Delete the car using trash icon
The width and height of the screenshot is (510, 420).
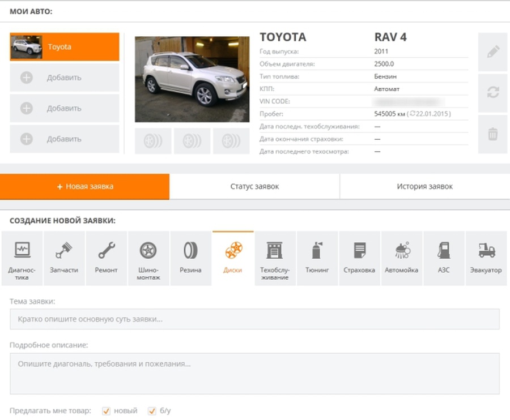(493, 134)
